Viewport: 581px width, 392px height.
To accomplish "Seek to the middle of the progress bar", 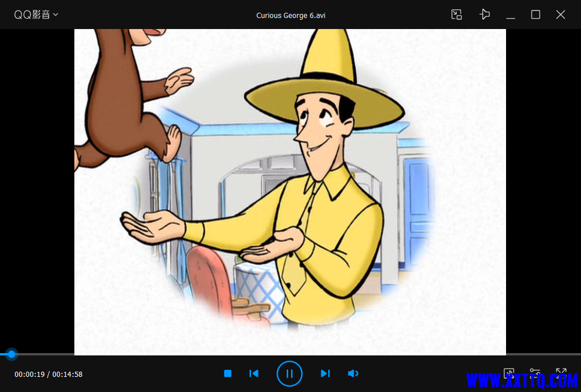I will pos(290,354).
